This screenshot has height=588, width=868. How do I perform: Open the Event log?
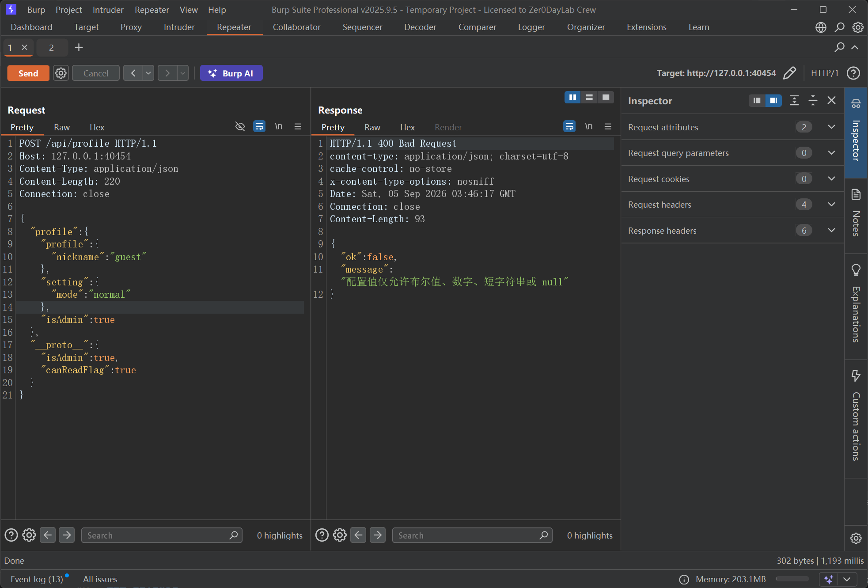(x=37, y=579)
